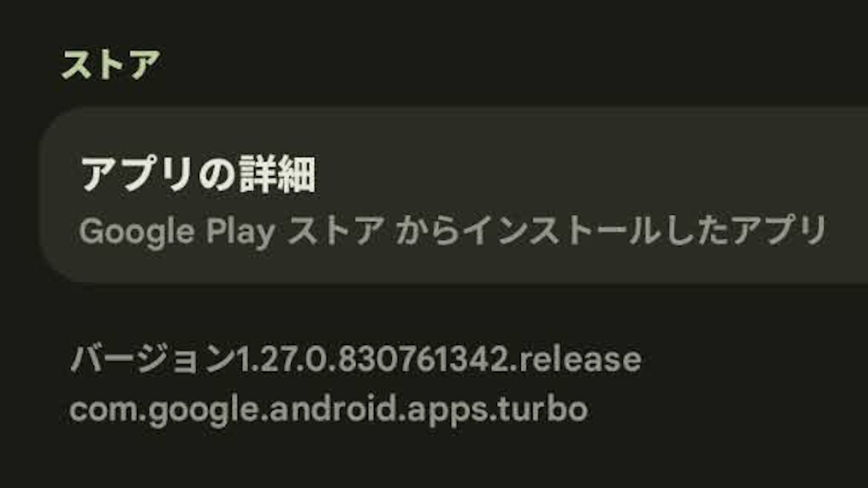The height and width of the screenshot is (488, 868).
Task: Open the アプリの詳細 entry
Action: 453,195
